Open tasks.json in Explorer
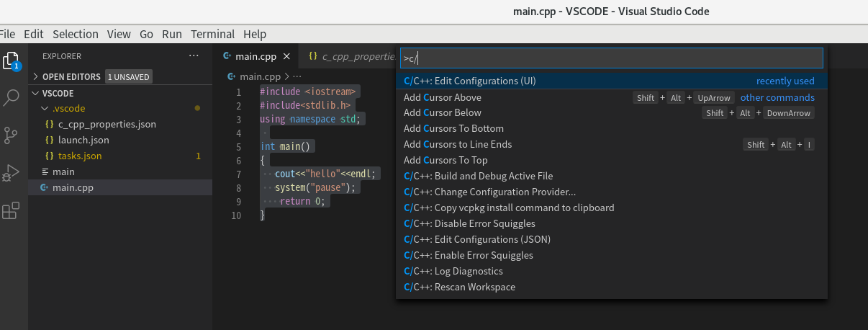This screenshot has width=868, height=330. pyautogui.click(x=80, y=156)
